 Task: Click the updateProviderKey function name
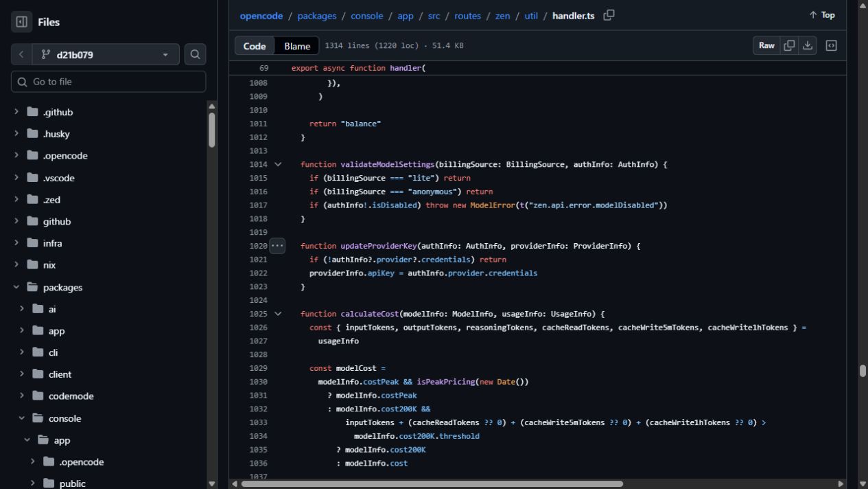[x=378, y=246]
